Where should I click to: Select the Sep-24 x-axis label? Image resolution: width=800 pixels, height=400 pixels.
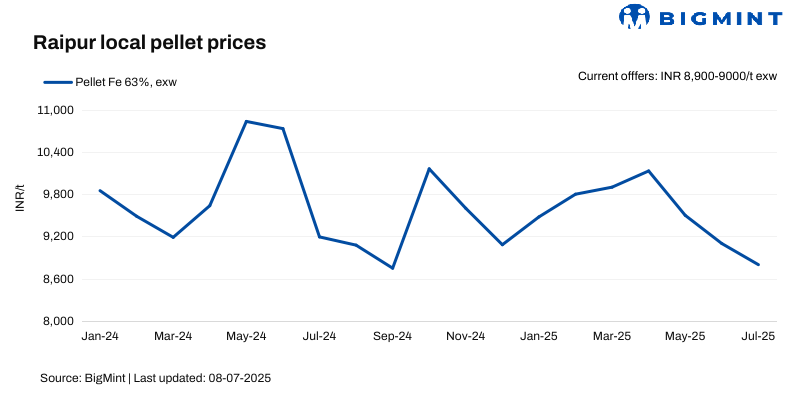click(x=392, y=337)
